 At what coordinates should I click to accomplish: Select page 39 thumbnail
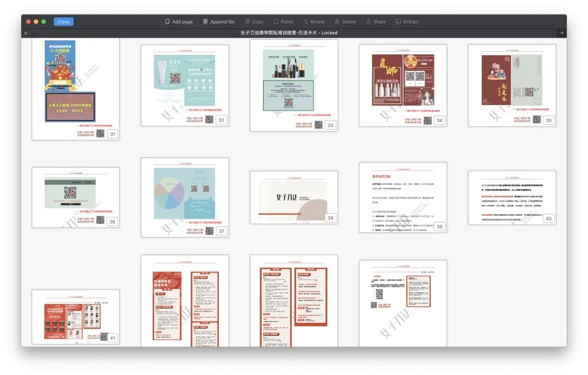coord(403,197)
